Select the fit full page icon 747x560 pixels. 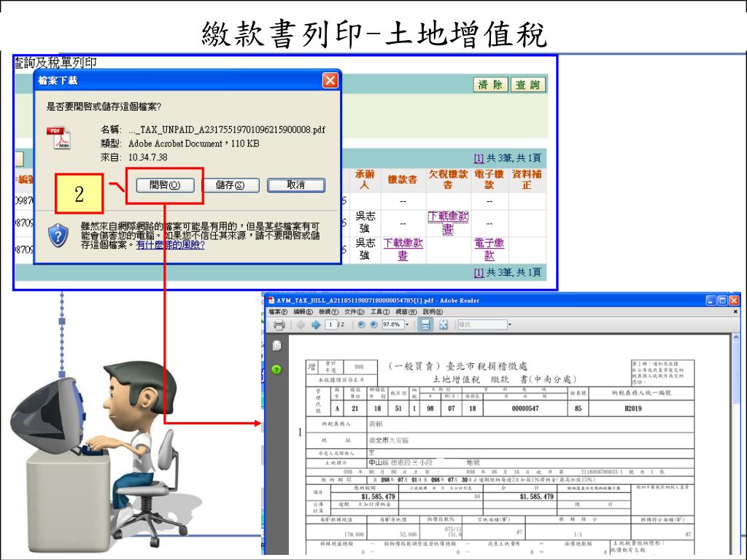pyautogui.click(x=444, y=324)
